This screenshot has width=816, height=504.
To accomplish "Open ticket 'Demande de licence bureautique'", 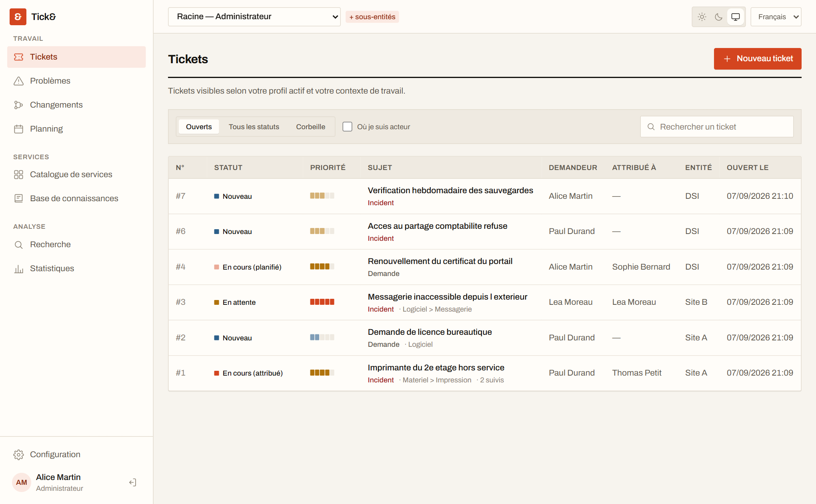I will click(x=430, y=332).
